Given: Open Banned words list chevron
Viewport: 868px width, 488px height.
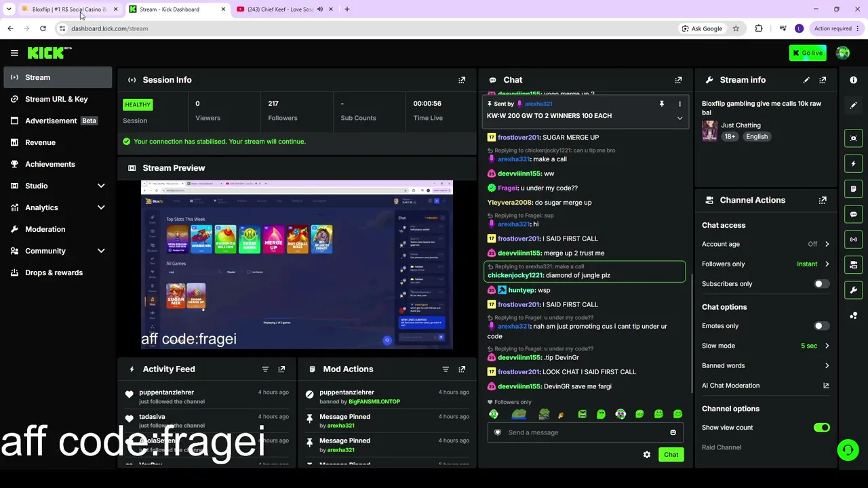Looking at the screenshot, I should [x=827, y=366].
